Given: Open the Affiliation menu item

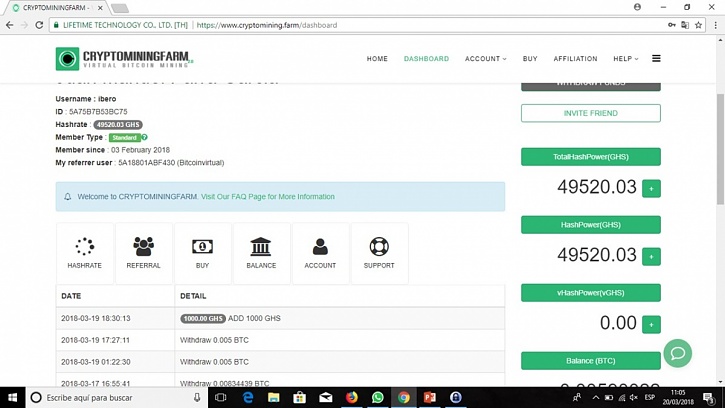Looking at the screenshot, I should tap(575, 59).
